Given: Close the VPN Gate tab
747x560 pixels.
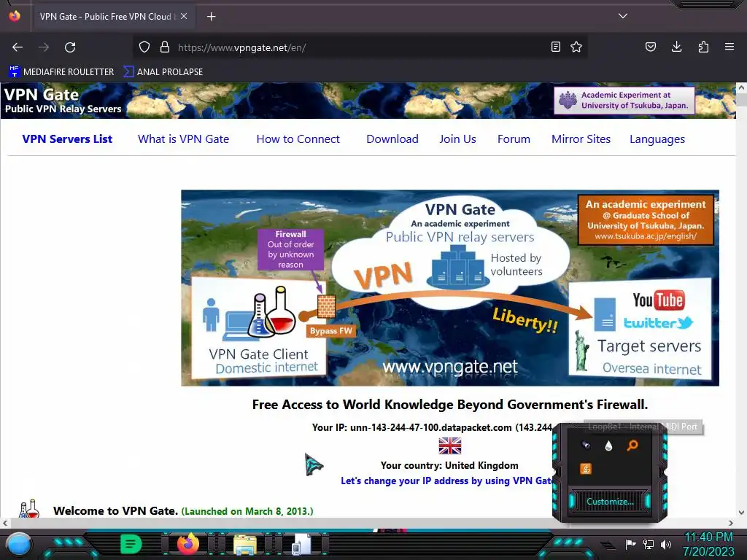Looking at the screenshot, I should [x=184, y=16].
